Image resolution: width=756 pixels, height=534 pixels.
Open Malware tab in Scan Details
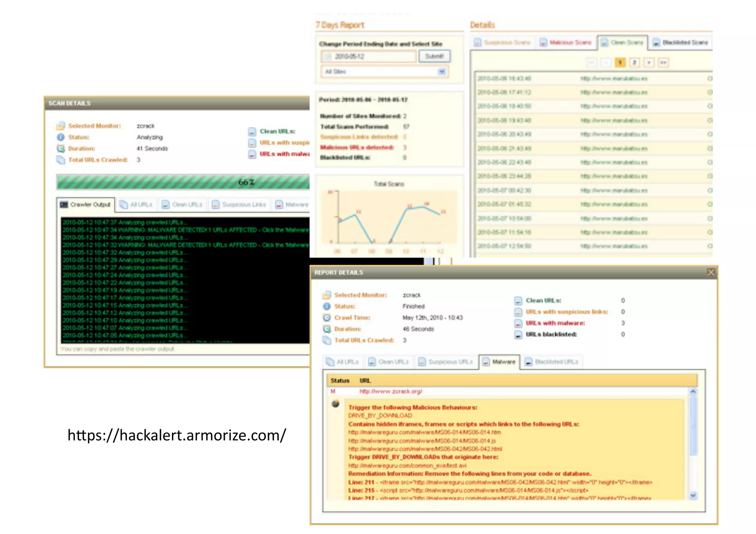point(292,204)
